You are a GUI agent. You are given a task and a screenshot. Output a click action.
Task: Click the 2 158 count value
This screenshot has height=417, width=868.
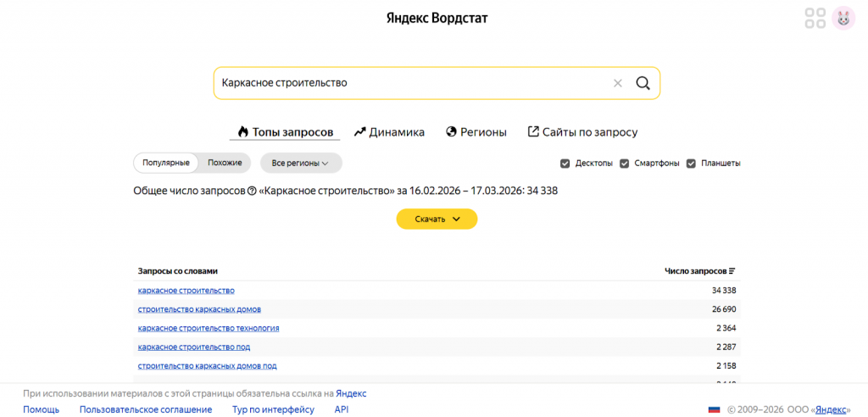[726, 365]
